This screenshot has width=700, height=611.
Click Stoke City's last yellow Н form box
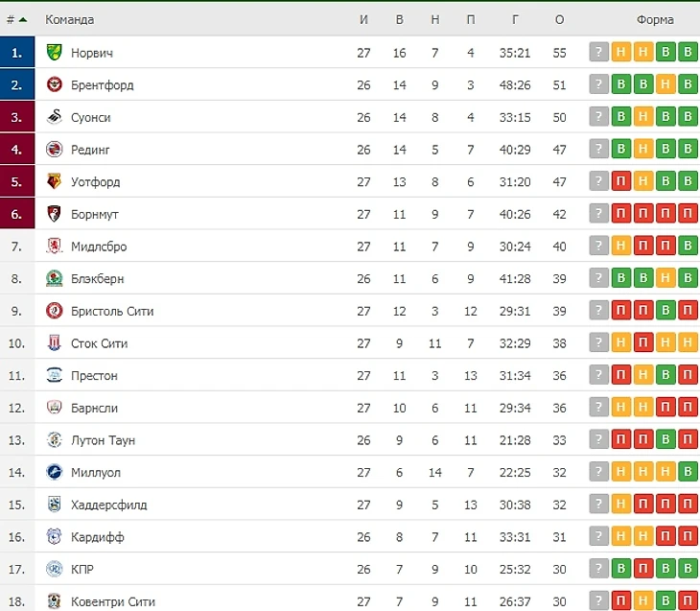[x=688, y=343]
